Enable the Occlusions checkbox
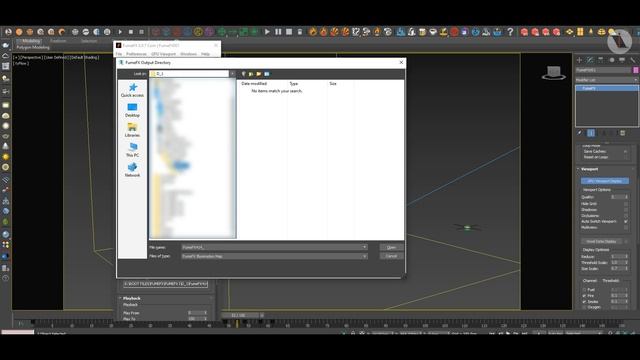Screen dimensions: 640x360 (x=626, y=216)
